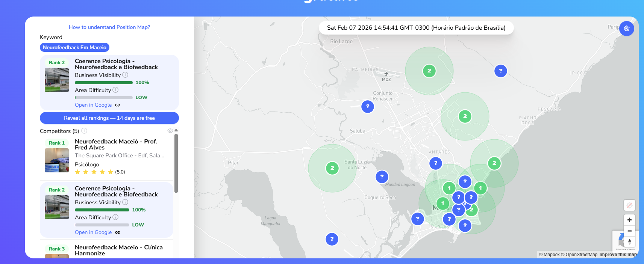Click the info icon beside top Business Visibility
This screenshot has width=644, height=264.
click(125, 75)
